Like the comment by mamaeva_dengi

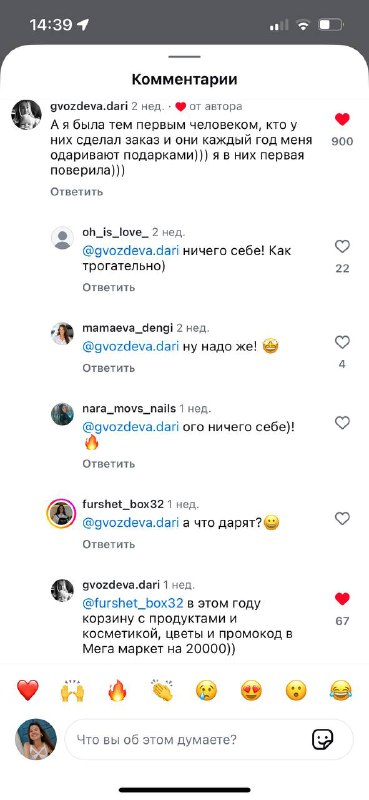[x=342, y=342]
